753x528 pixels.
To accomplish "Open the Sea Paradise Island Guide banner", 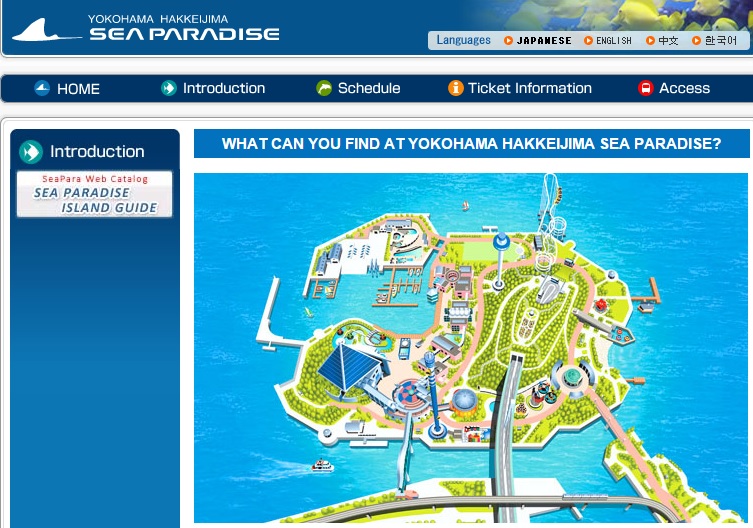I will (x=95, y=194).
